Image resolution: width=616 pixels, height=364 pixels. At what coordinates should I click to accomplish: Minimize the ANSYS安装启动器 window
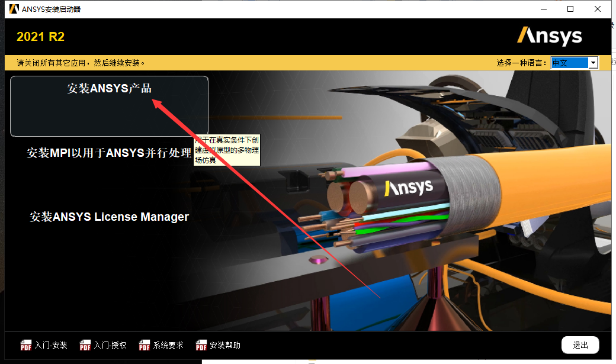pos(543,9)
